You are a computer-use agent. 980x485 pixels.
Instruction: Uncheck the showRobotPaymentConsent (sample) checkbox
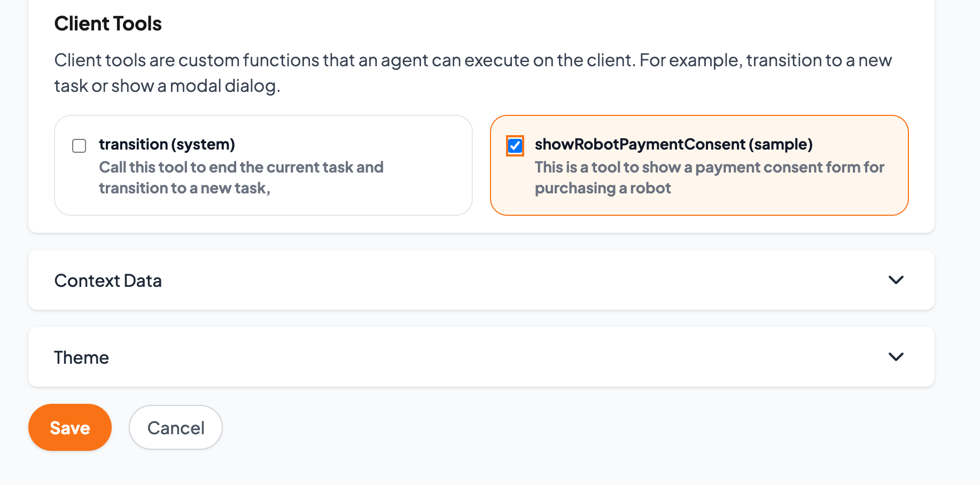[x=515, y=146]
